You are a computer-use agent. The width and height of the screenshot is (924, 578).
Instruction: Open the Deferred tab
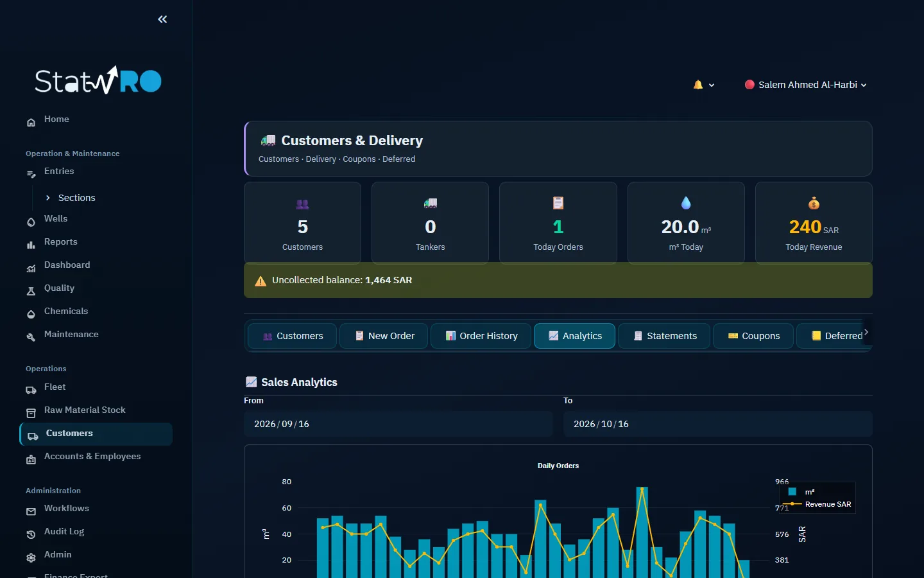pyautogui.click(x=834, y=336)
